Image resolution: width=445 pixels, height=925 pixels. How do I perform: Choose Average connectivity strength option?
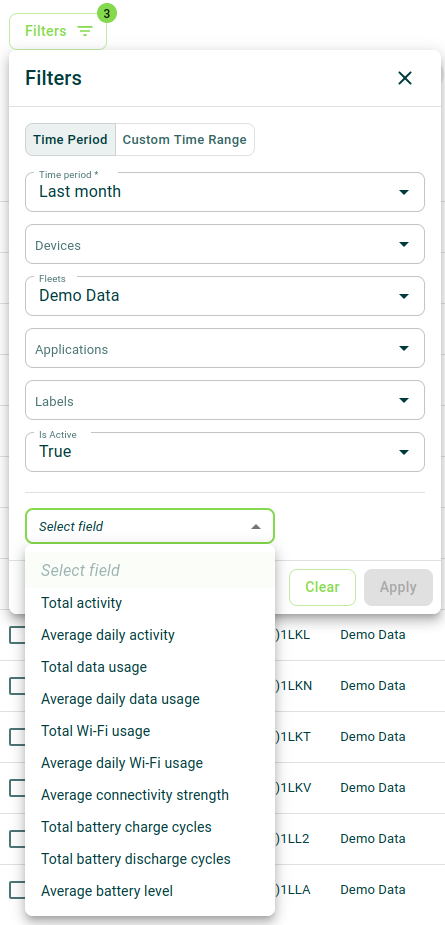(150, 795)
